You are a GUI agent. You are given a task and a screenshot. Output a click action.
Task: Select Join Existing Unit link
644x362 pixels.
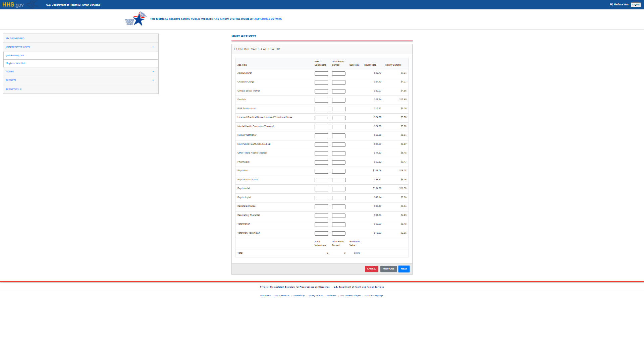coord(15,56)
